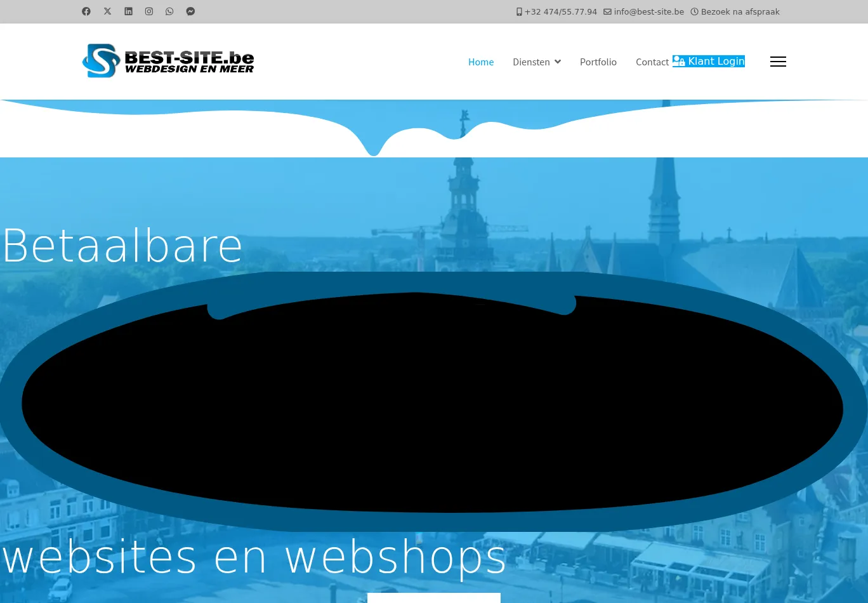The height and width of the screenshot is (603, 868).
Task: Expand the Diensten dropdown arrow
Action: (558, 62)
